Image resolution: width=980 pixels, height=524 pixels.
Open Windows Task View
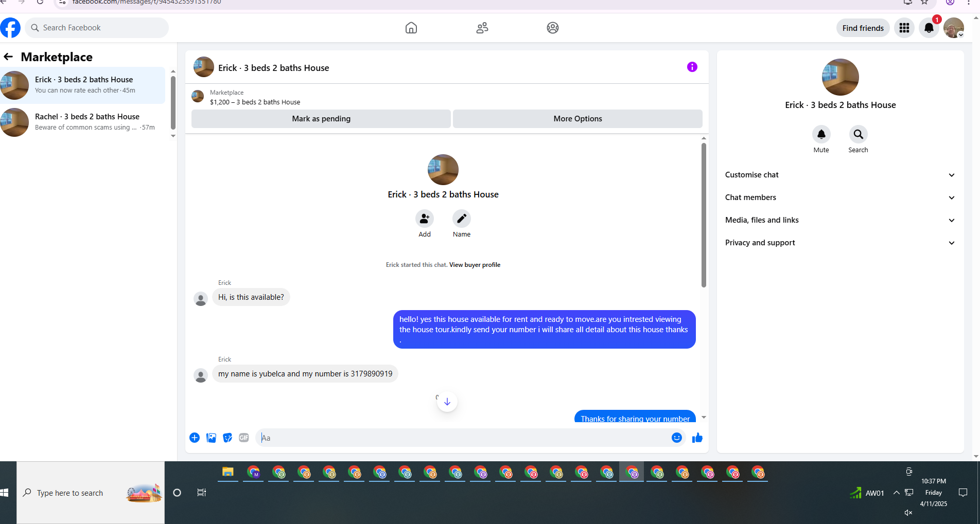point(202,493)
